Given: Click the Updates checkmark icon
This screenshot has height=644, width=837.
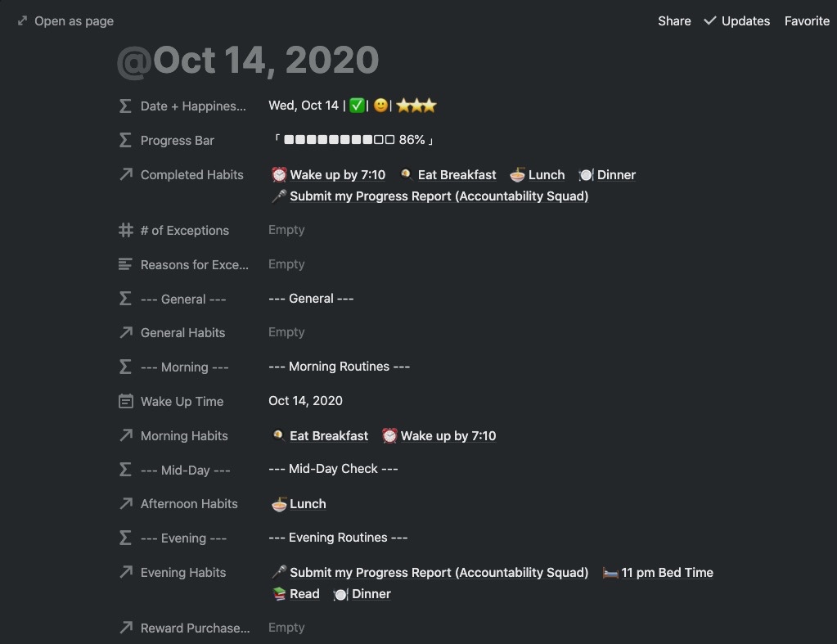Looking at the screenshot, I should [x=709, y=21].
